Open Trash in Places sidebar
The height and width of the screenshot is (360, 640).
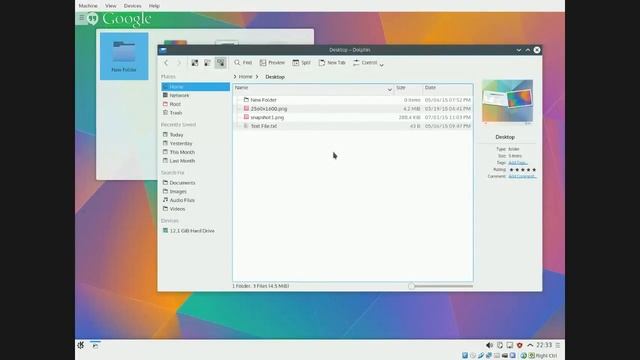tap(196, 113)
